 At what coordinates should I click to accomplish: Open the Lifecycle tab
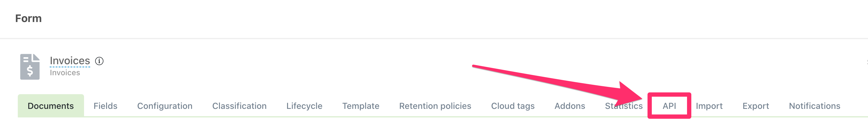click(x=304, y=106)
